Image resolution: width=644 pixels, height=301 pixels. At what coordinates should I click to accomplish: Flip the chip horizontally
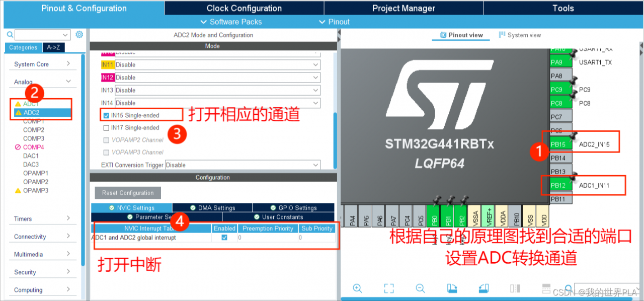coord(515,288)
